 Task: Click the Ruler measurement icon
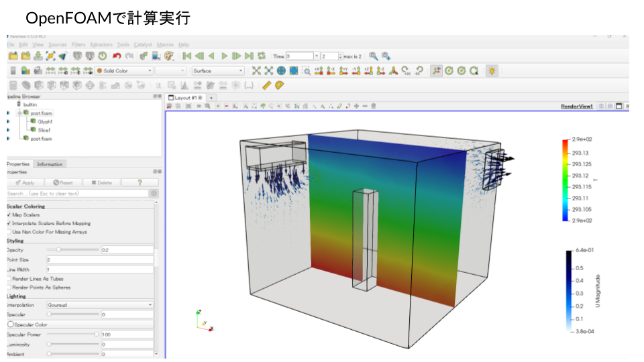[266, 85]
